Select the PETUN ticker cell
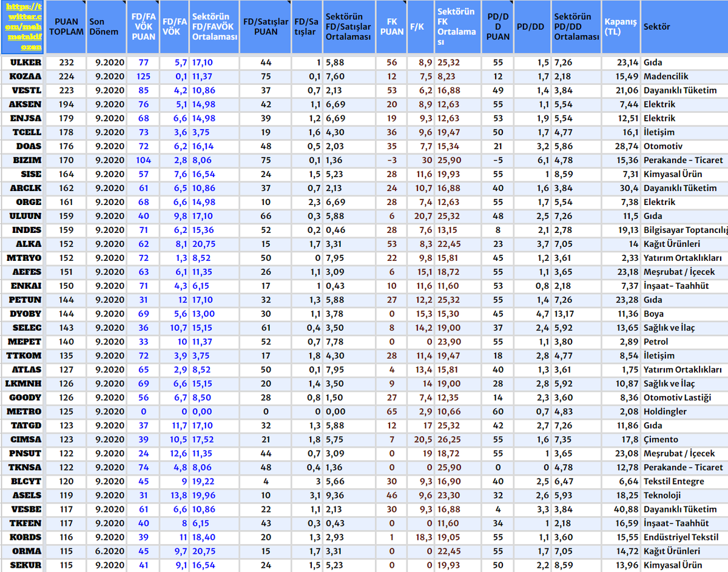The height and width of the screenshot is (572, 728). 23,300
